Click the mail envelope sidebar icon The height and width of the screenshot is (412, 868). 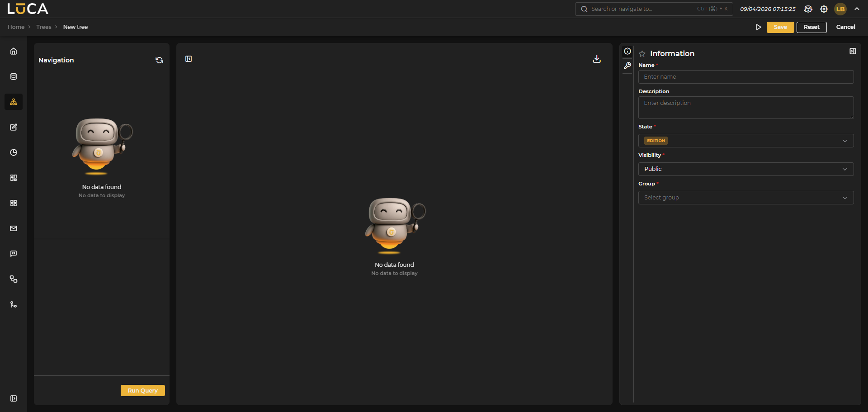click(14, 228)
